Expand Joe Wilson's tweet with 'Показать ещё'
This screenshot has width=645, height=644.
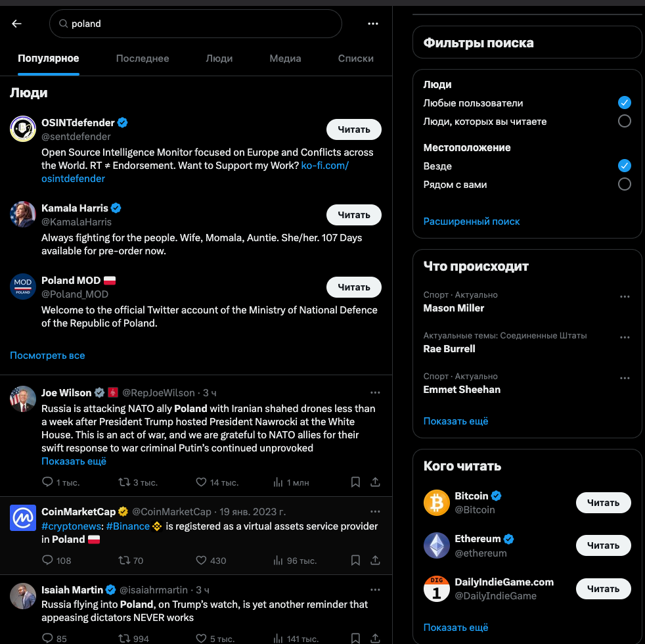74,461
